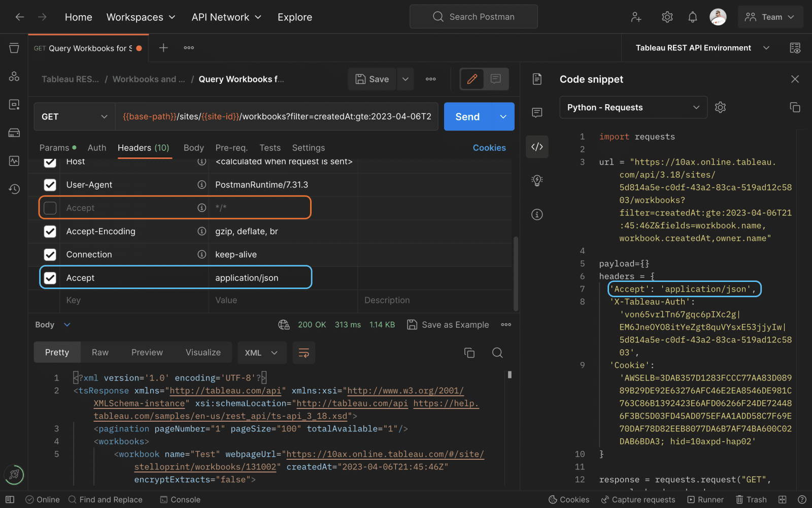Open Explore in top navigation
The image size is (812, 508).
pos(295,17)
